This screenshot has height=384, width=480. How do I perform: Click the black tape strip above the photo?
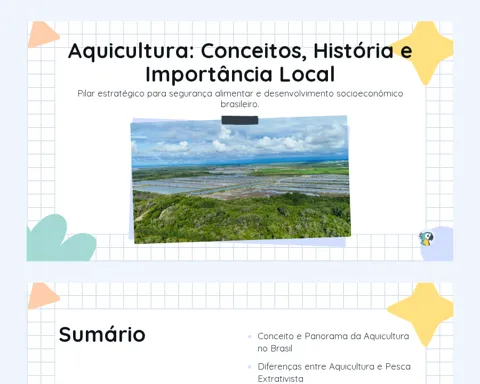[x=240, y=120]
